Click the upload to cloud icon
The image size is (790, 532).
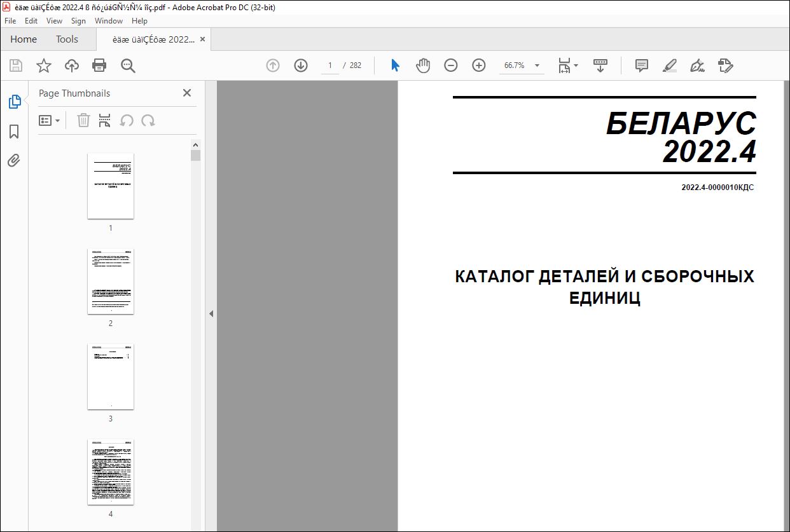pyautogui.click(x=72, y=65)
